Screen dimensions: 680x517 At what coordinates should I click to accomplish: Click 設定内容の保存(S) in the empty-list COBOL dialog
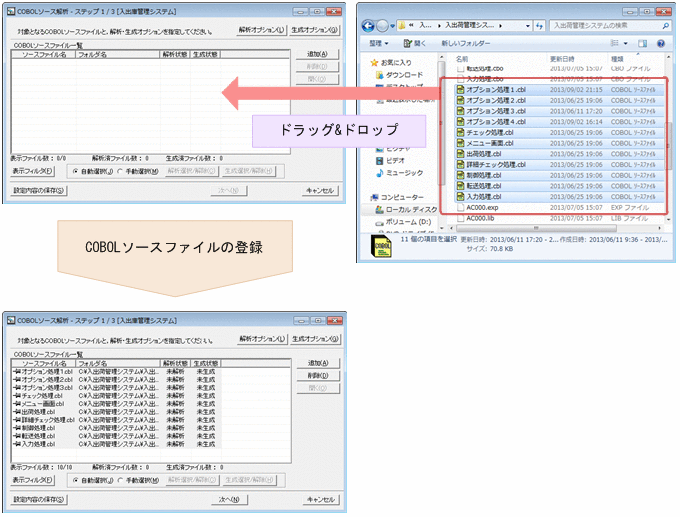click(39, 191)
